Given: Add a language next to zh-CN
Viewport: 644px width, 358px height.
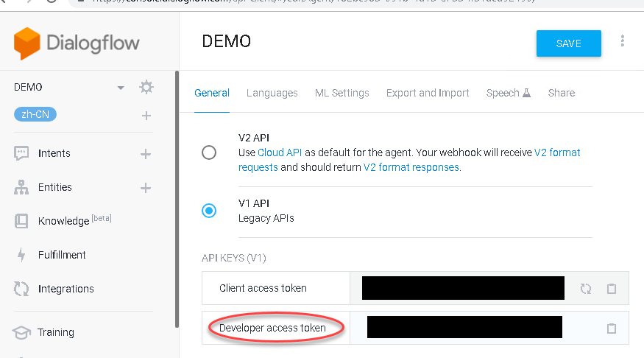Looking at the screenshot, I should [x=146, y=116].
